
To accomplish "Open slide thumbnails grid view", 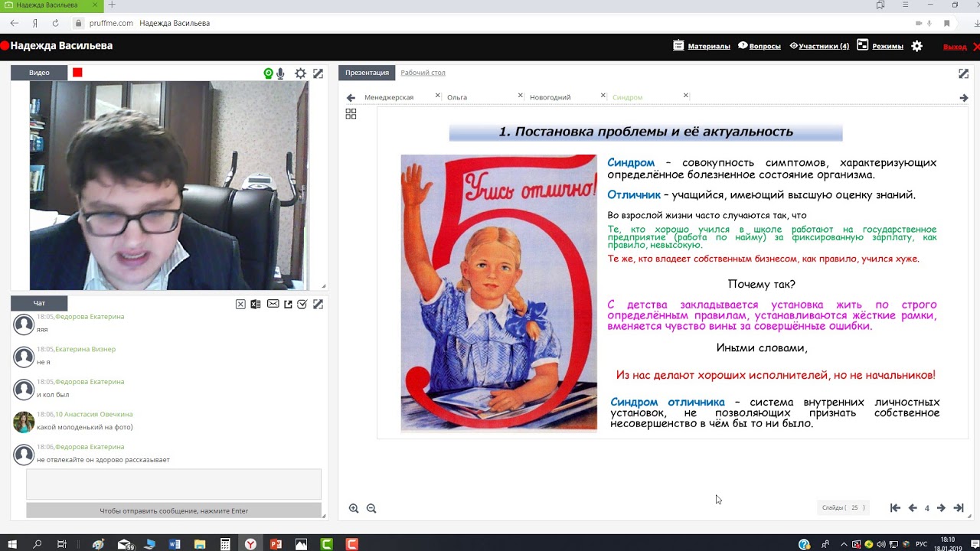I will point(351,114).
